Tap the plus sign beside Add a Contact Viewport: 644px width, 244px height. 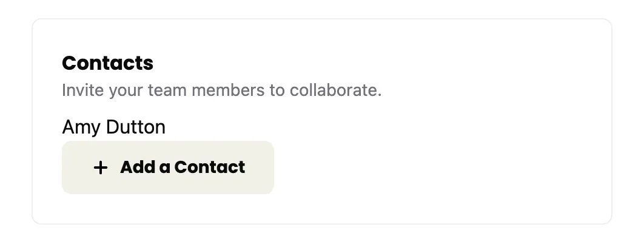pos(101,168)
